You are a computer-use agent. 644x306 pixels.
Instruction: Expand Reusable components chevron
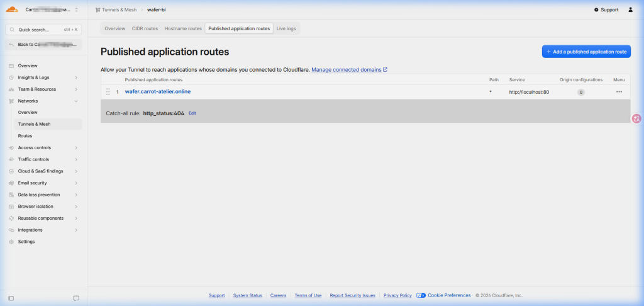point(76,218)
